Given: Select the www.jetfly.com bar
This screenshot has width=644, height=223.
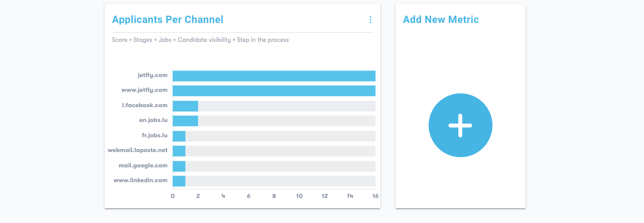Looking at the screenshot, I should (274, 91).
